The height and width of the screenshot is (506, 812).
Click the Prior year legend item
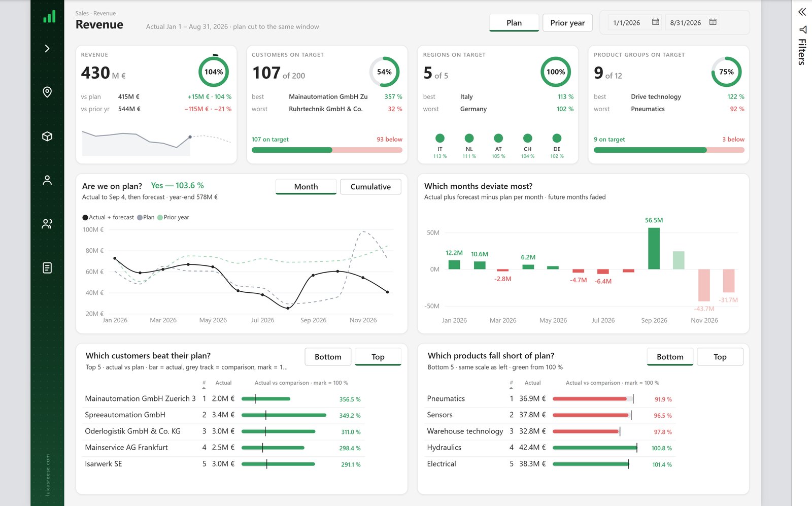coord(173,217)
